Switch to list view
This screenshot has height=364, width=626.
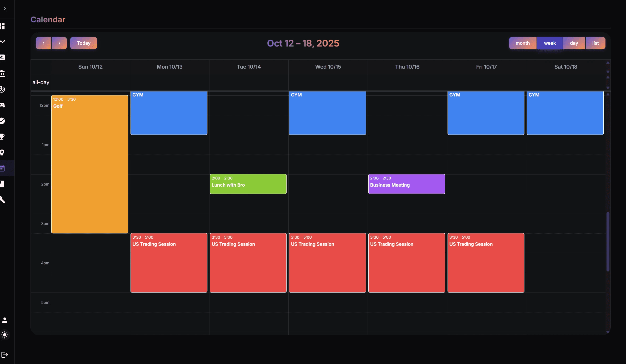pos(595,43)
